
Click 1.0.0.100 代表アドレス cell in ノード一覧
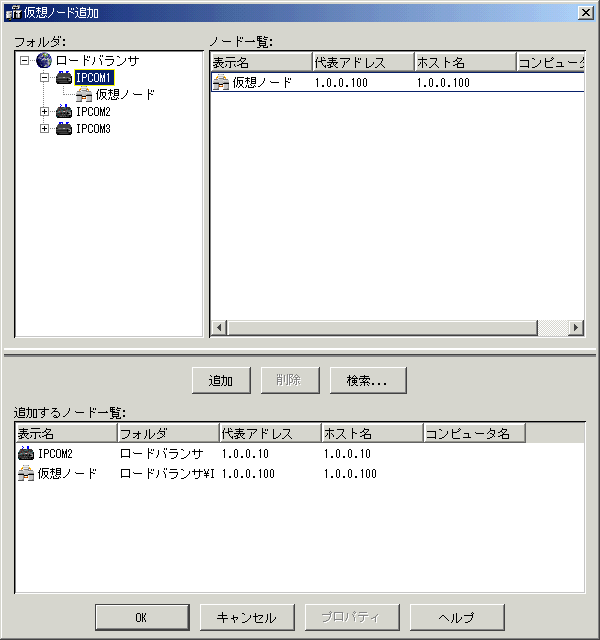click(341, 83)
